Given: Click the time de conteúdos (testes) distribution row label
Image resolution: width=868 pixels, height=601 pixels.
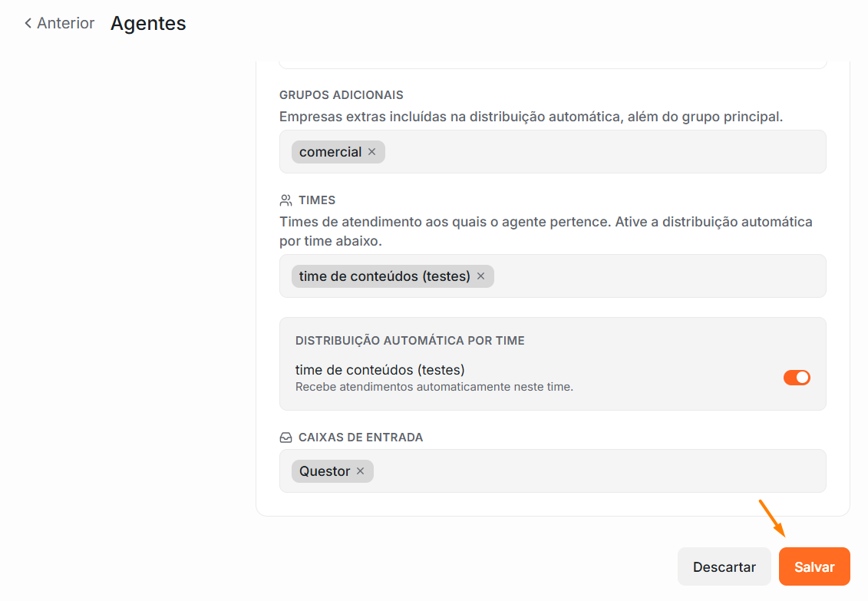Looking at the screenshot, I should 380,370.
